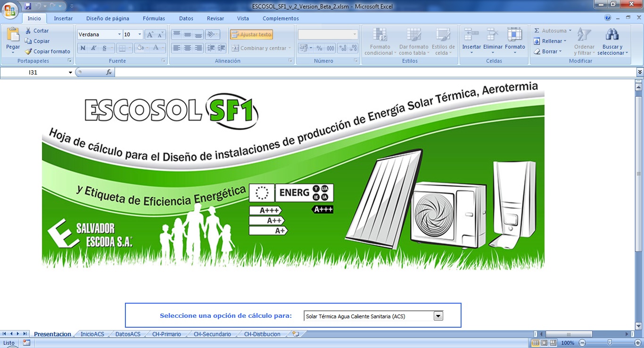644x348 pixels.
Task: Align cell text to the left
Action: click(176, 48)
